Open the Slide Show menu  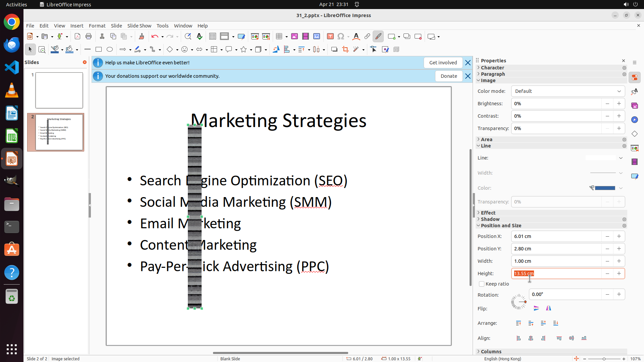tap(139, 26)
